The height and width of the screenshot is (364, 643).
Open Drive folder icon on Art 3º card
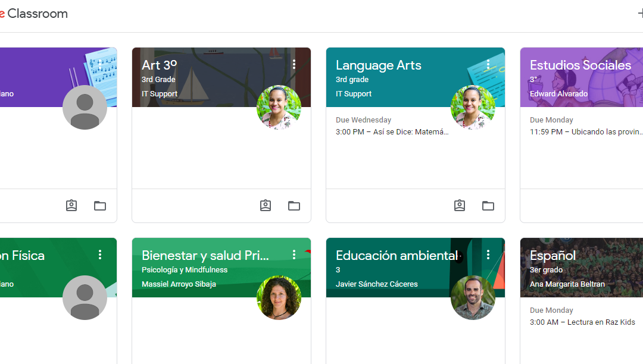(294, 206)
